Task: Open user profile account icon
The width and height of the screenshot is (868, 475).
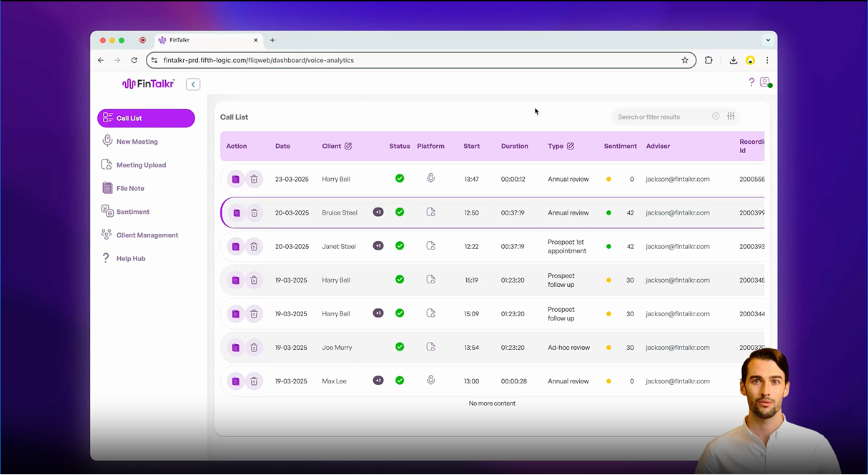Action: point(765,82)
